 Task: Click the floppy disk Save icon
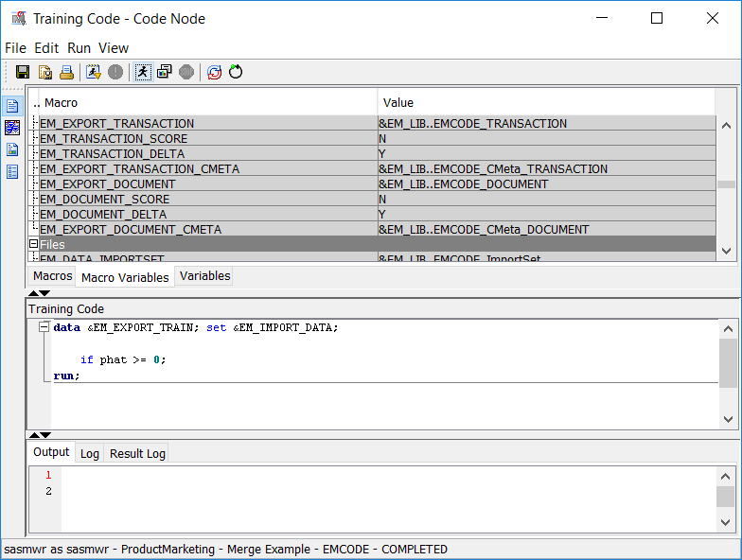point(23,72)
